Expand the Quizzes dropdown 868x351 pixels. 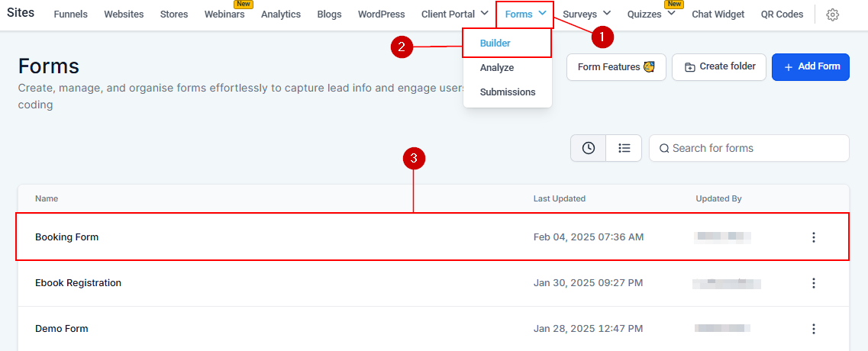click(650, 14)
